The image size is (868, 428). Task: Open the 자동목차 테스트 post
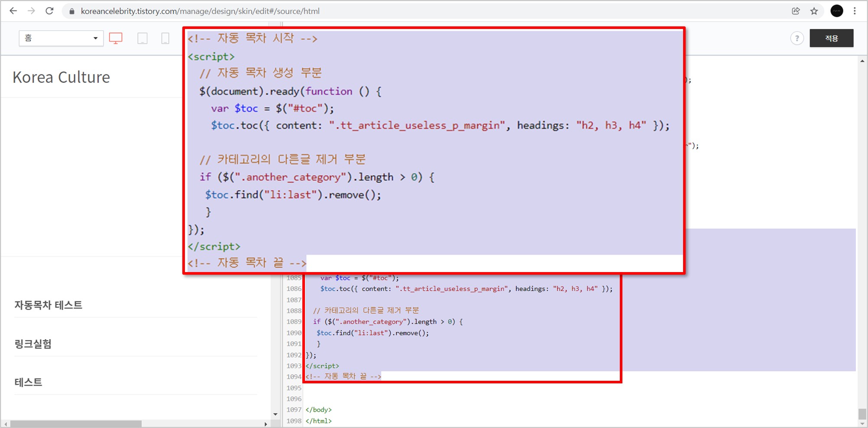(x=48, y=305)
